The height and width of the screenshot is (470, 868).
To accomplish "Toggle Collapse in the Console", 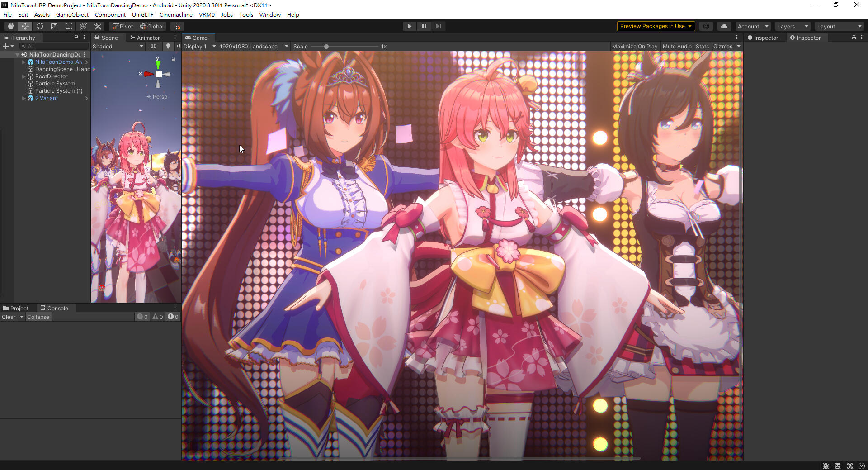I will (38, 317).
